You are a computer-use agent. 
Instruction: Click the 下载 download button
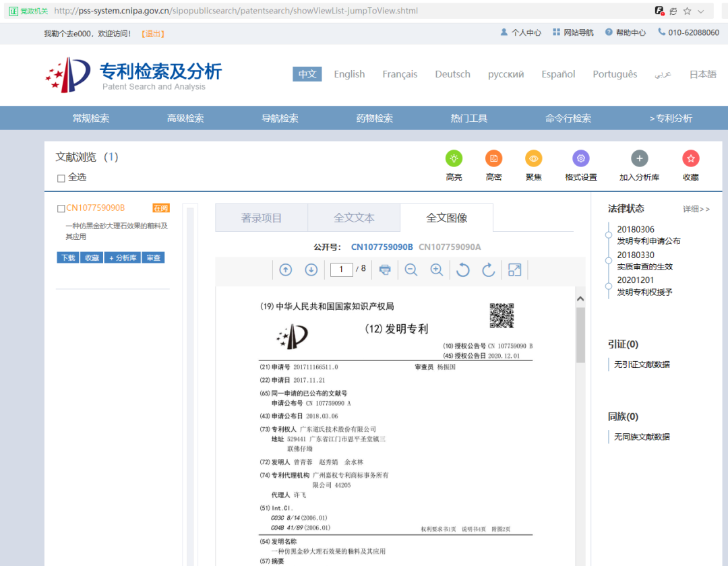(x=67, y=257)
